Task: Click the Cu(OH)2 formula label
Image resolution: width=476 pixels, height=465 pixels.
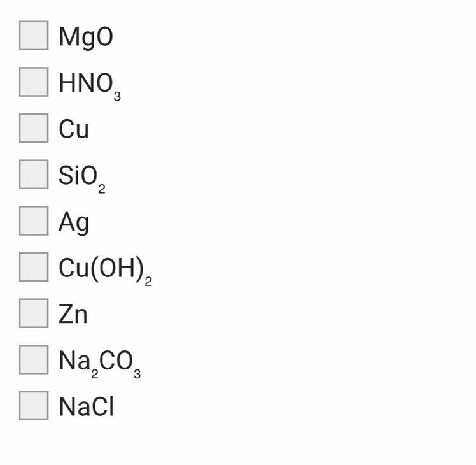Action: pos(106,271)
